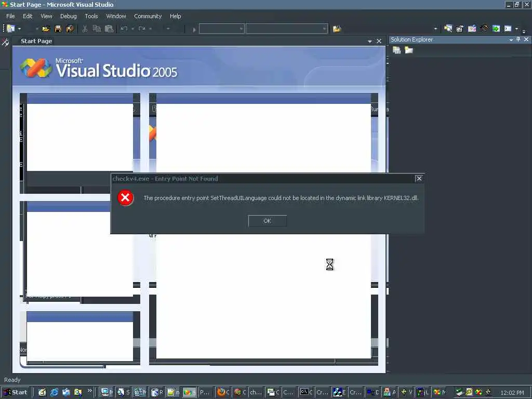The height and width of the screenshot is (399, 532).
Task: Open the Command Window toolbar icon
Action: pyautogui.click(x=508, y=29)
